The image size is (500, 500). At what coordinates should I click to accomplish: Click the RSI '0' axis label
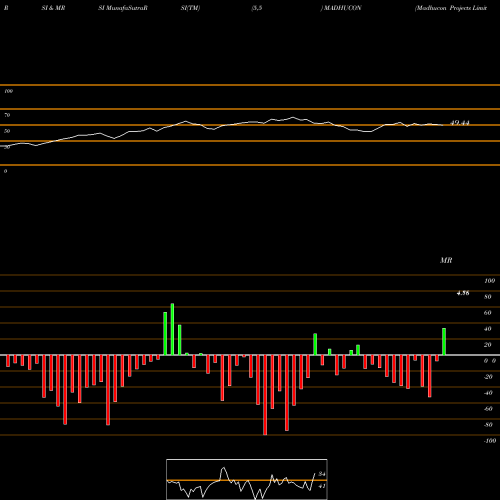point(5,171)
